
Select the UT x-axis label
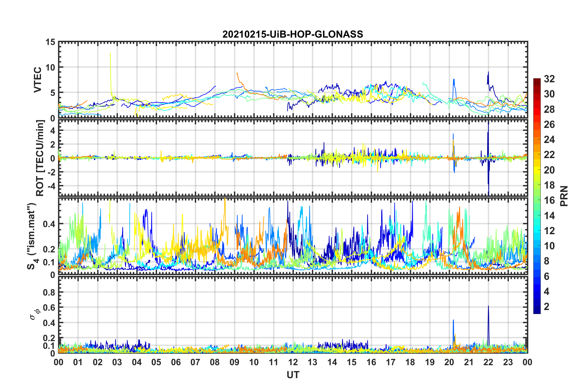[x=293, y=375]
